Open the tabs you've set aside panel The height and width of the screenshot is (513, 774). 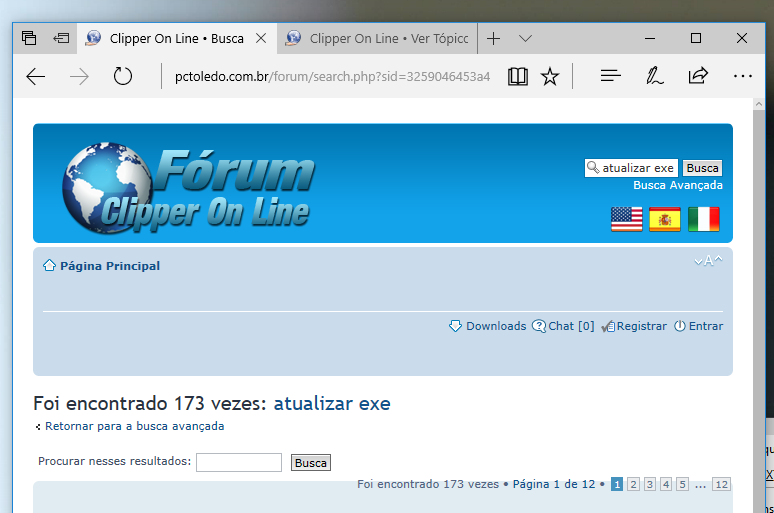29,38
